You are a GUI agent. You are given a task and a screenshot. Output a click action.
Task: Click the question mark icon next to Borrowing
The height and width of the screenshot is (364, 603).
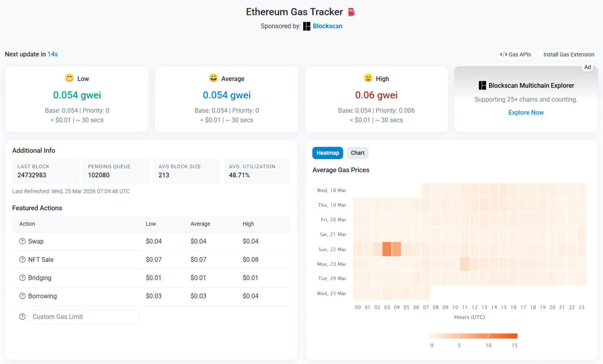point(22,296)
